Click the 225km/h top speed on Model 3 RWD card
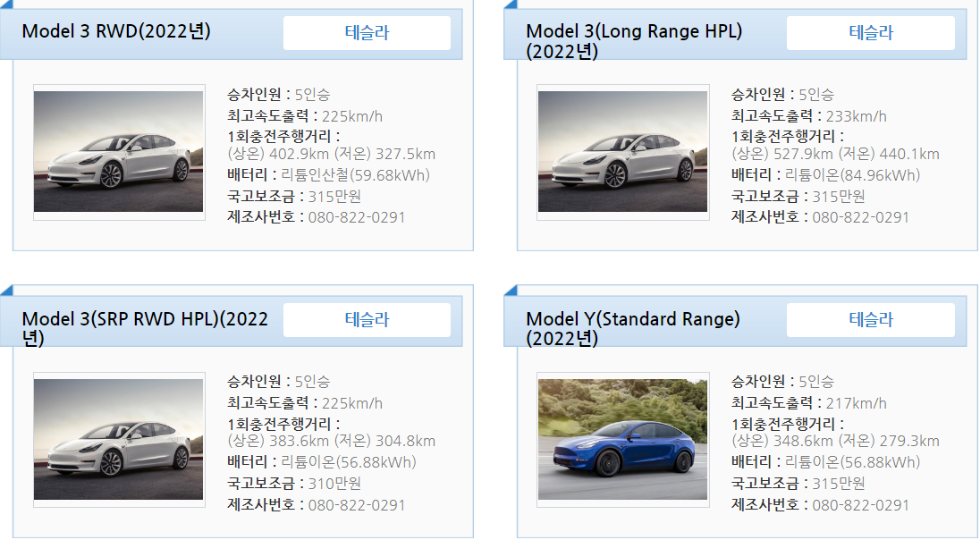This screenshot has height=540, width=980. tap(352, 116)
